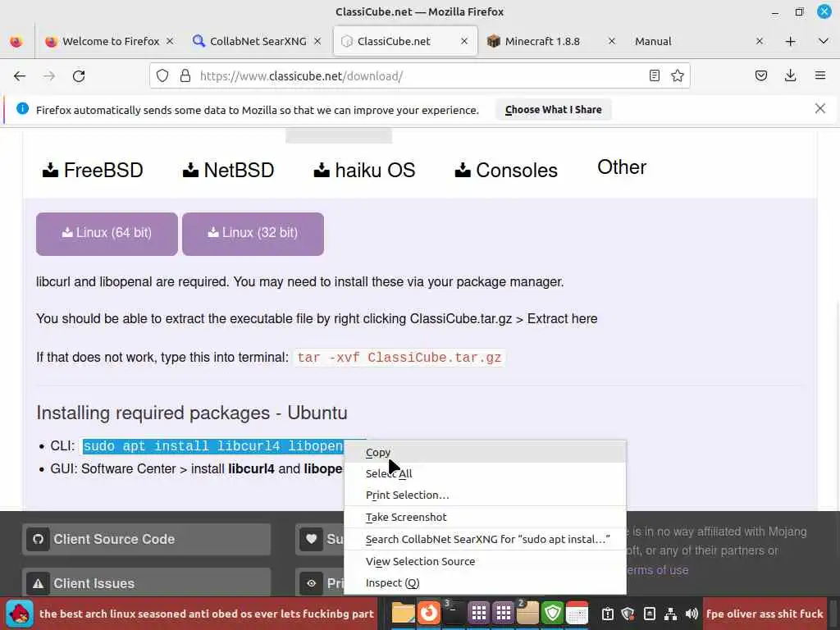Open the removable drives eject tray icon
840x630 pixels.
coord(650,614)
